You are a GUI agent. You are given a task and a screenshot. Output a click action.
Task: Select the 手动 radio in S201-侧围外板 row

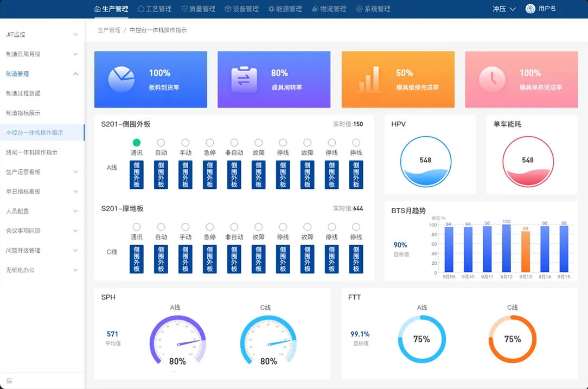click(x=186, y=143)
